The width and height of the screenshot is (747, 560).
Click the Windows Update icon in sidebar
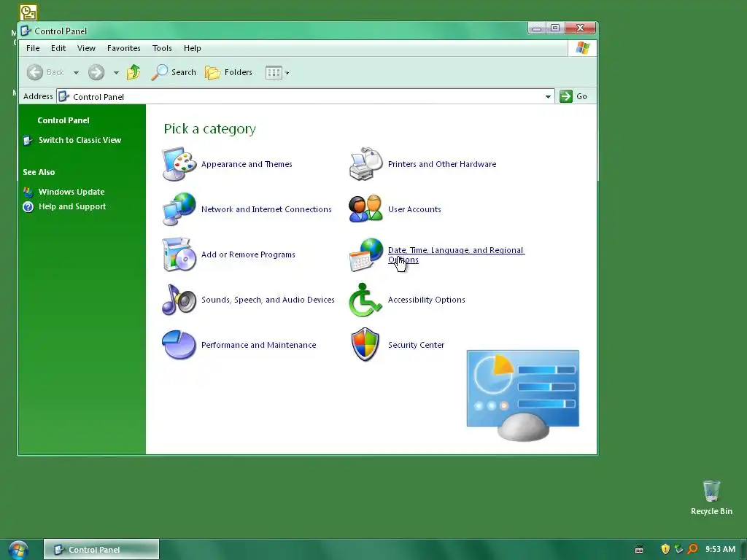pyautogui.click(x=28, y=192)
